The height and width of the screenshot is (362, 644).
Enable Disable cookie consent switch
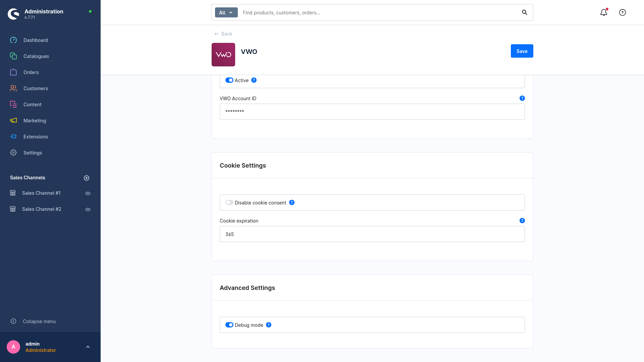pos(229,202)
